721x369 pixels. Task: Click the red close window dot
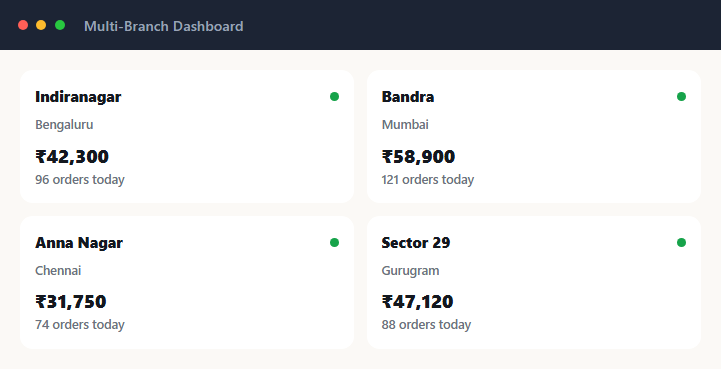coord(23,25)
